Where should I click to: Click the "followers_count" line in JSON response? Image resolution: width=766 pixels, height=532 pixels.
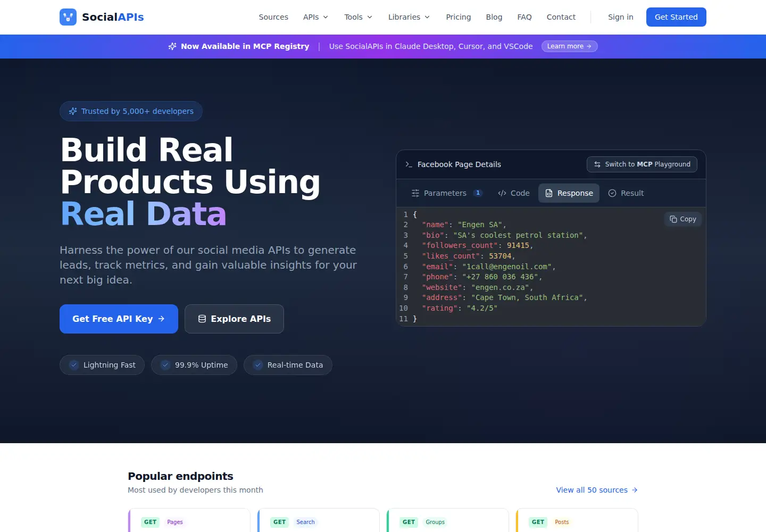point(478,245)
